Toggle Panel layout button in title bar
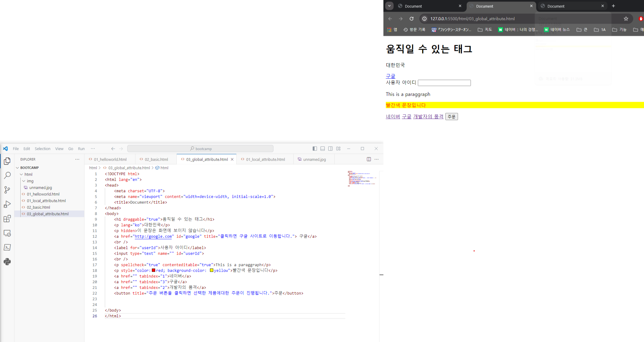Viewport: 644px width, 342px height. pos(323,149)
